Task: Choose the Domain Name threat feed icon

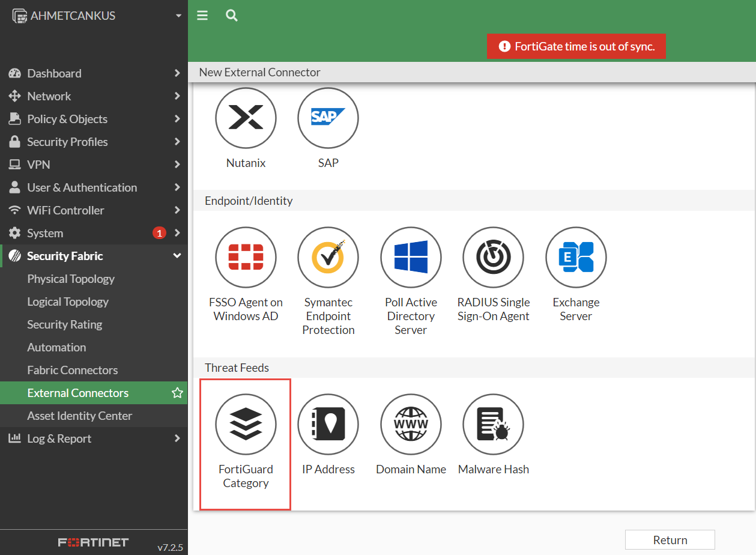Action: point(411,424)
